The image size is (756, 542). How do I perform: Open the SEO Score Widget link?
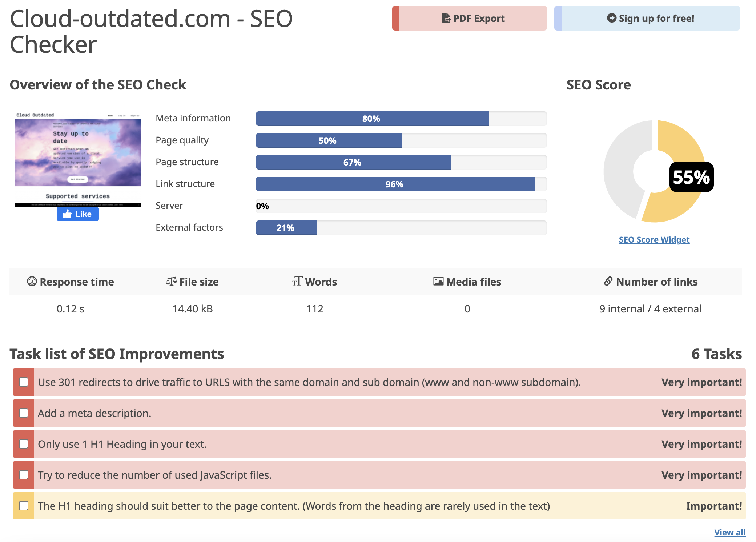pos(654,240)
